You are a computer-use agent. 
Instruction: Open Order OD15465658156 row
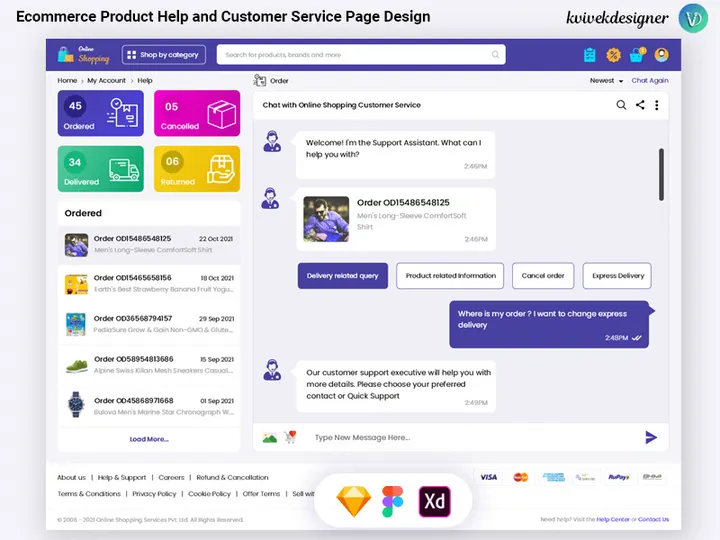click(x=149, y=284)
